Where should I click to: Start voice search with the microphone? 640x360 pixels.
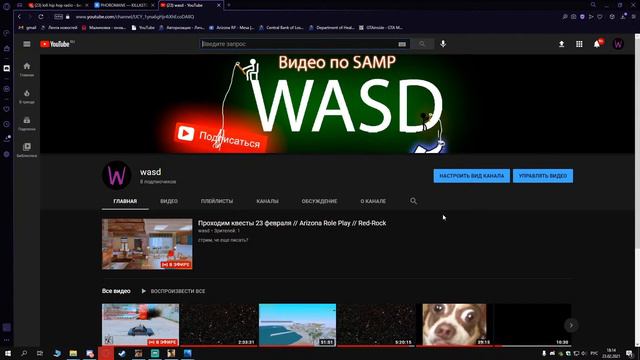[x=443, y=44]
